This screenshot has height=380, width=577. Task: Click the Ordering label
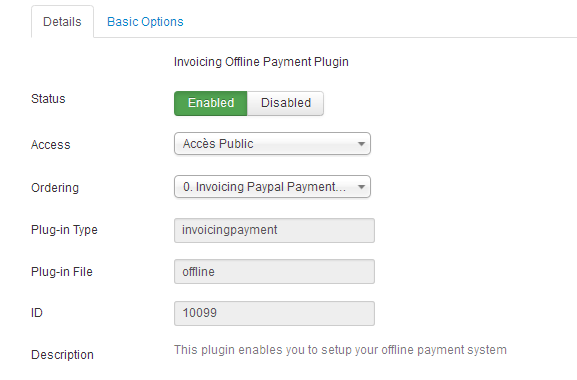pyautogui.click(x=55, y=188)
